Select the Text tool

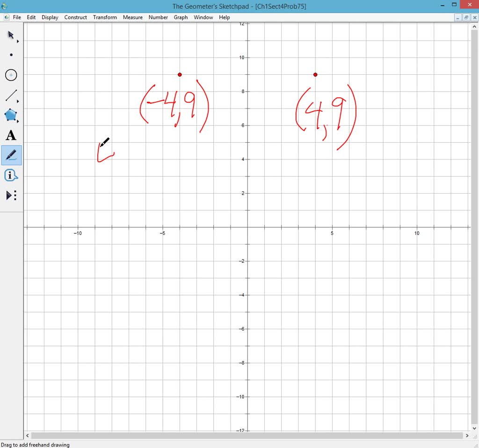click(10, 135)
